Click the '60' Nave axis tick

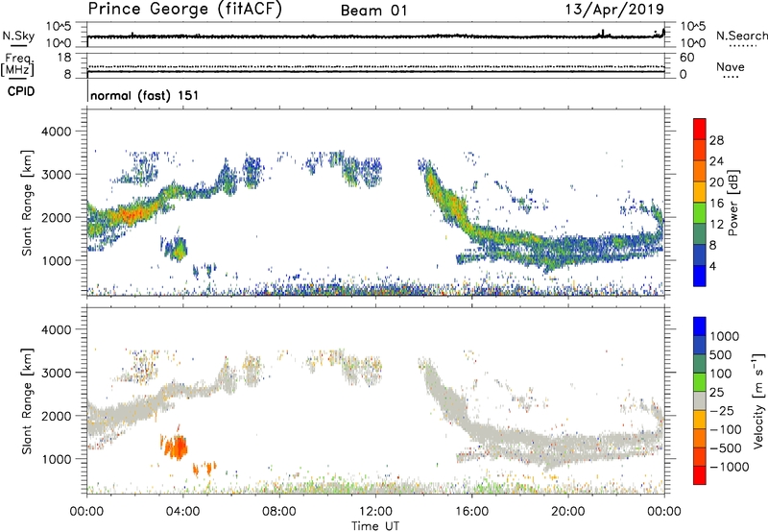pos(686,58)
